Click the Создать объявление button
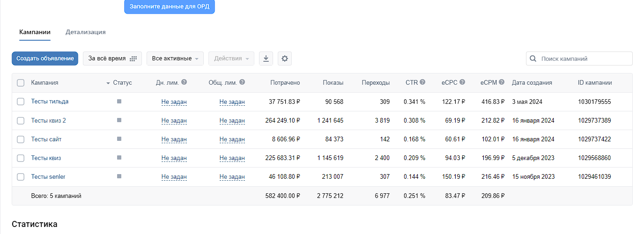Screen dimensions: 644x234 (x=45, y=58)
